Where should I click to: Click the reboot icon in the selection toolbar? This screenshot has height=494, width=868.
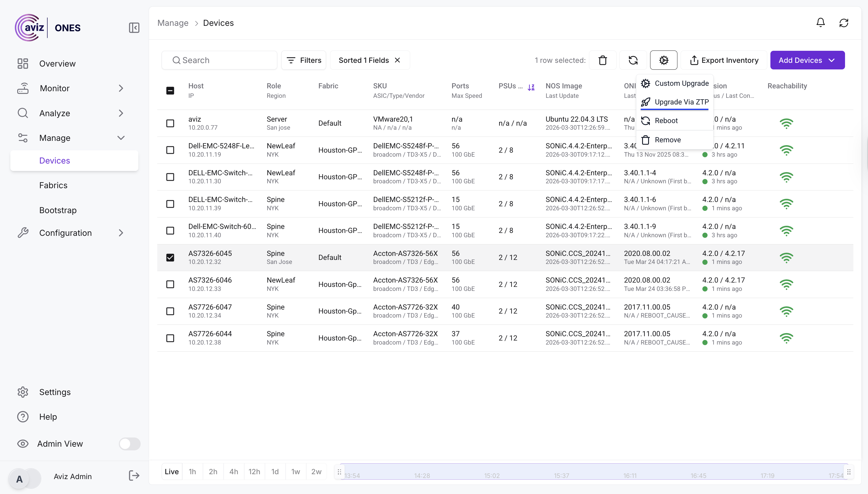(633, 60)
